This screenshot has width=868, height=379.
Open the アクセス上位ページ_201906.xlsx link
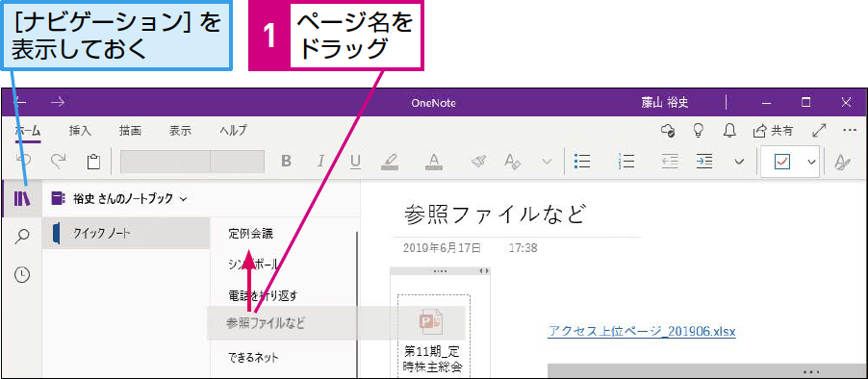pos(641,331)
